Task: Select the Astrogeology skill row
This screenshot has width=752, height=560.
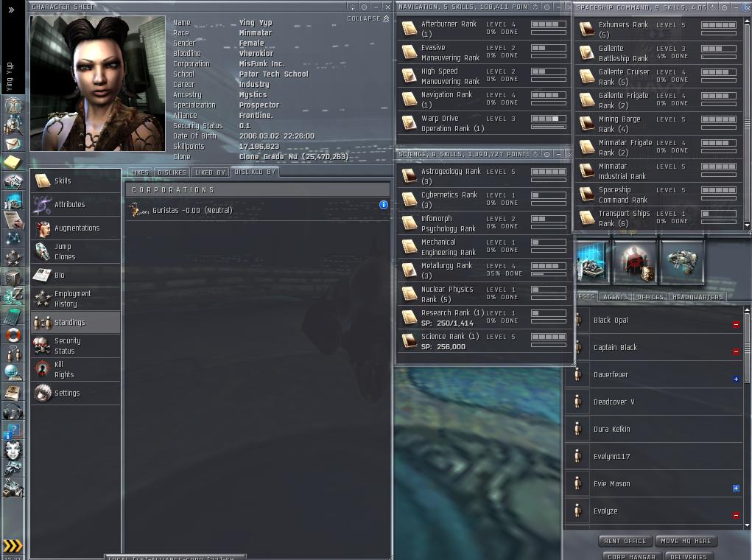Action: tap(483, 176)
